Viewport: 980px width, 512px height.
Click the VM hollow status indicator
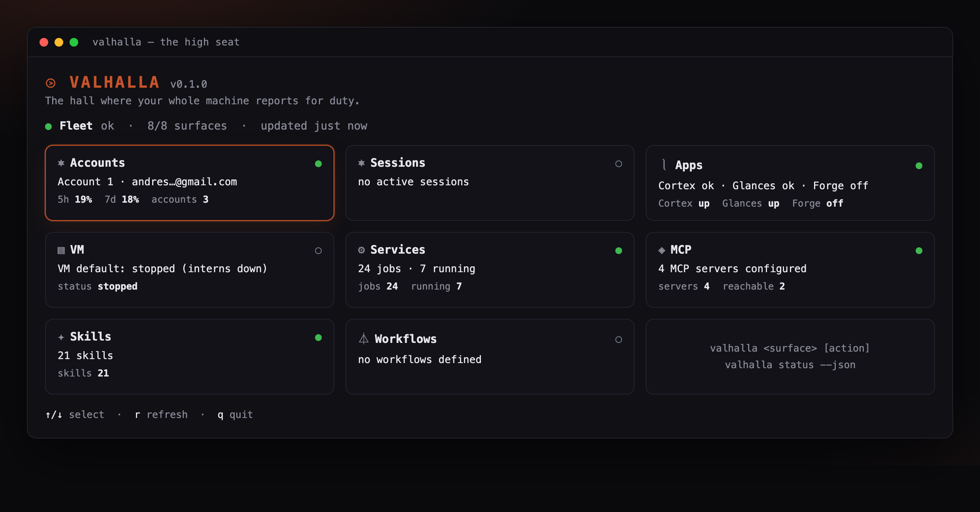[x=318, y=250]
